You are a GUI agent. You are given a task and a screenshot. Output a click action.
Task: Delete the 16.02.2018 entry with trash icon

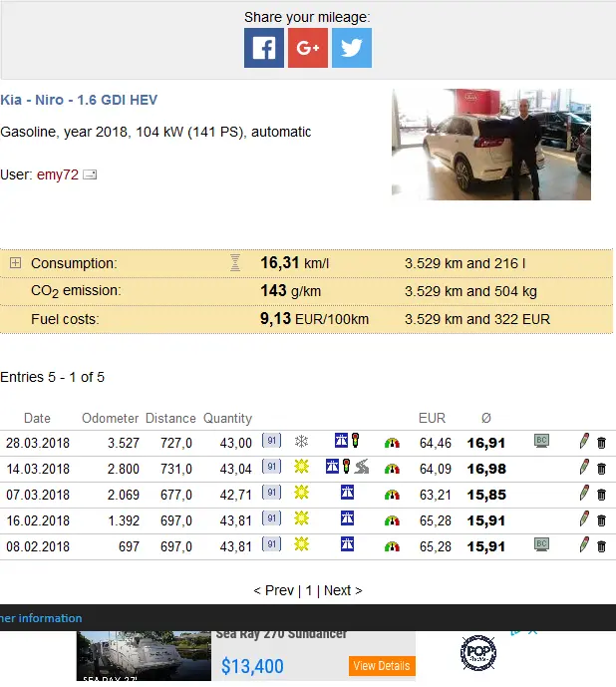click(x=601, y=520)
